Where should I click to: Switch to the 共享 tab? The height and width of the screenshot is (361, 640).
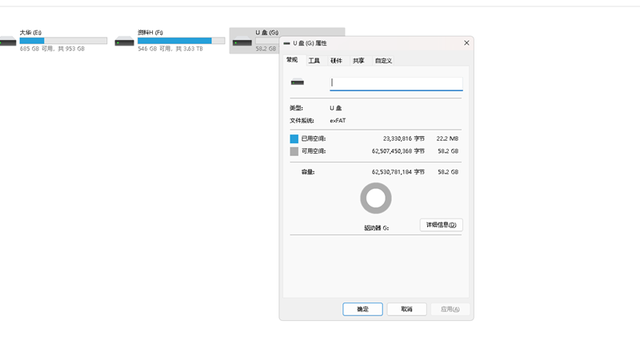point(358,61)
